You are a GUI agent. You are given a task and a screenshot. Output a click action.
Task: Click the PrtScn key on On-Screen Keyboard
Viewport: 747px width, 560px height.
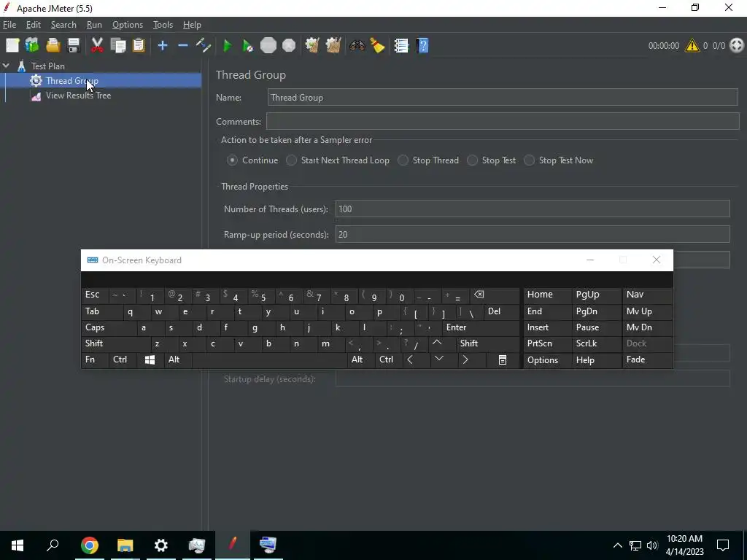tap(547, 344)
